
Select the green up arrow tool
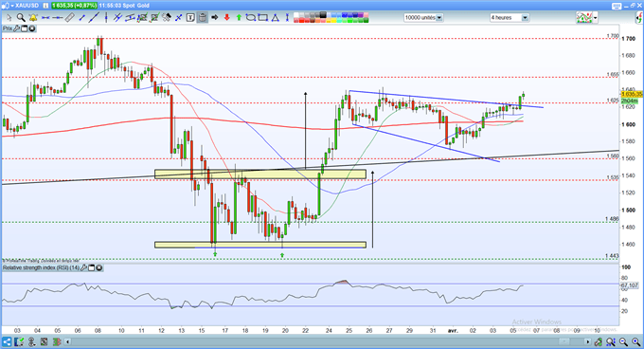tap(239, 18)
